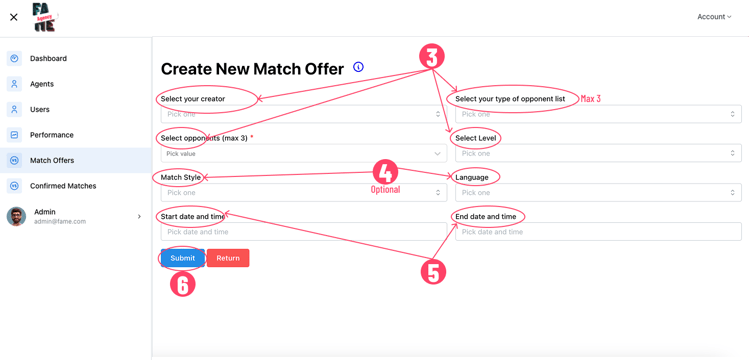Expand the Account menu
This screenshot has height=360, width=749.
[714, 17]
